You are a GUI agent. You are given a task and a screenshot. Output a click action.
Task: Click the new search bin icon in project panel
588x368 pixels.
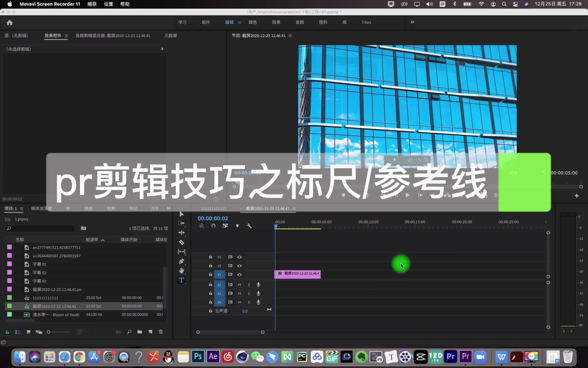[83, 228]
